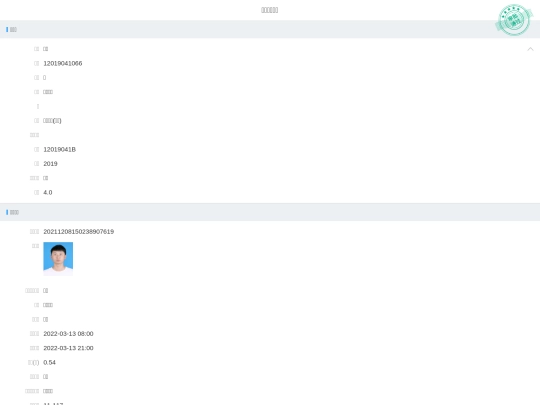
Task: Click the page title at top center
Action: point(270,10)
